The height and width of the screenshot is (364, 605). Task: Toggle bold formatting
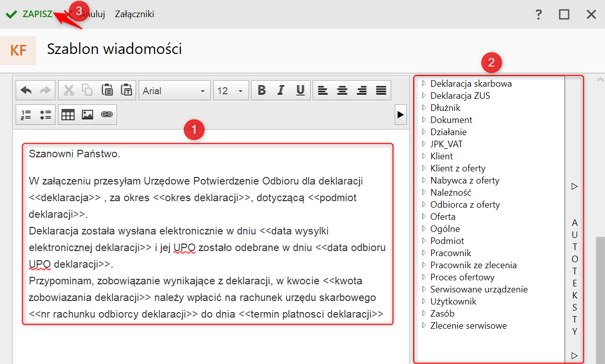tap(262, 91)
